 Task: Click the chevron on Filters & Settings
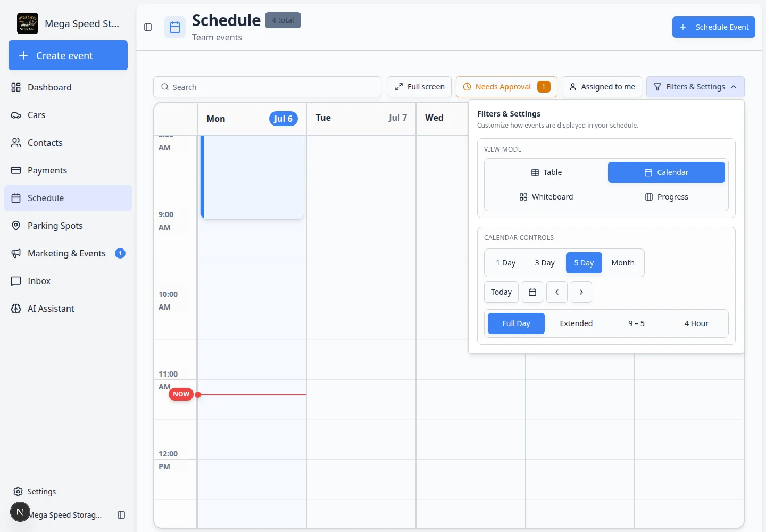734,87
